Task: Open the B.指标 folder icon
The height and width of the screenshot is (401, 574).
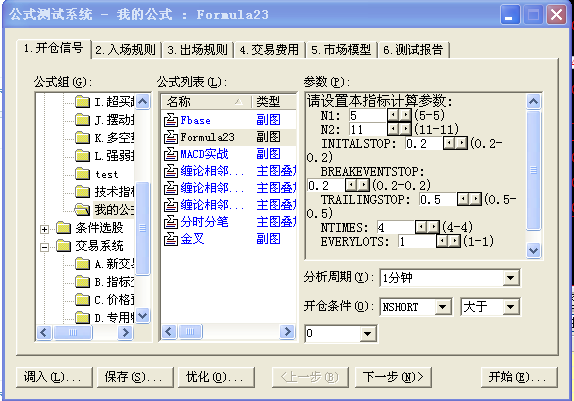Action: point(82,282)
